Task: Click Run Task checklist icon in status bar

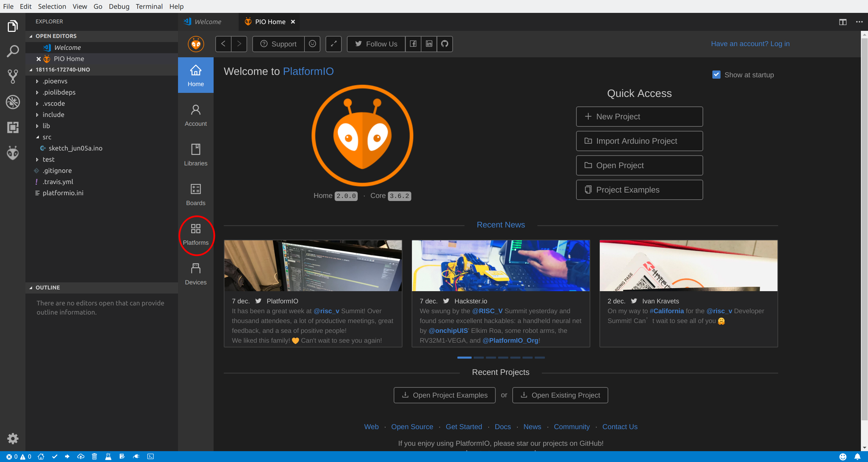Action: 122,457
